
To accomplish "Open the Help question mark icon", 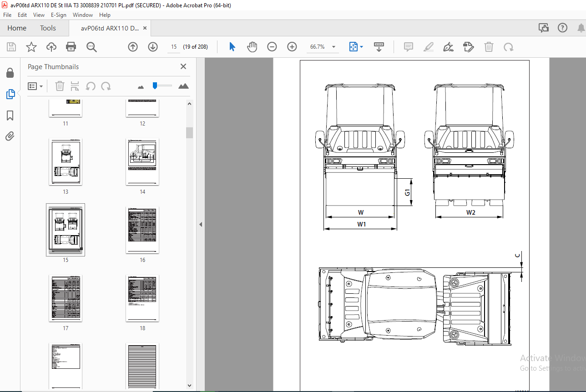I will pos(563,28).
